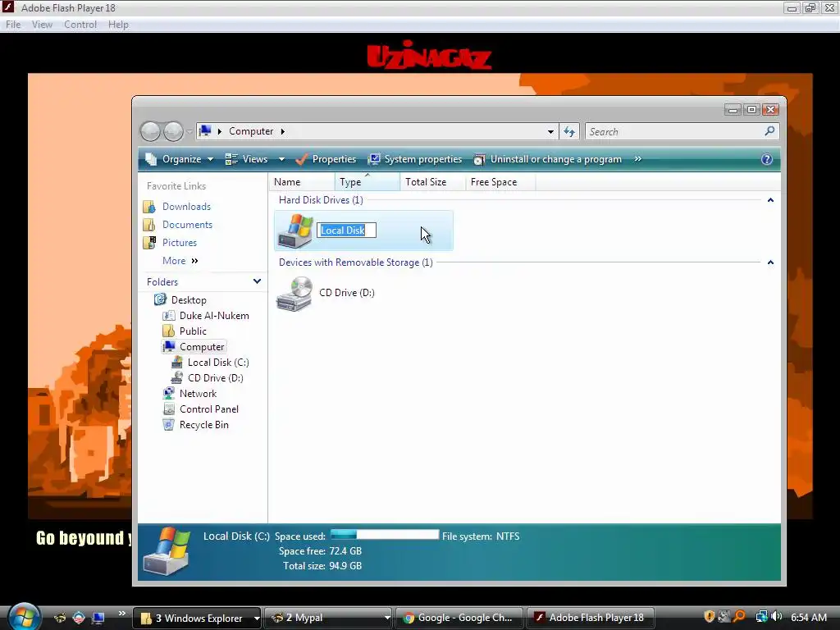
Task: Sort by the Free Space column header
Action: coord(500,182)
